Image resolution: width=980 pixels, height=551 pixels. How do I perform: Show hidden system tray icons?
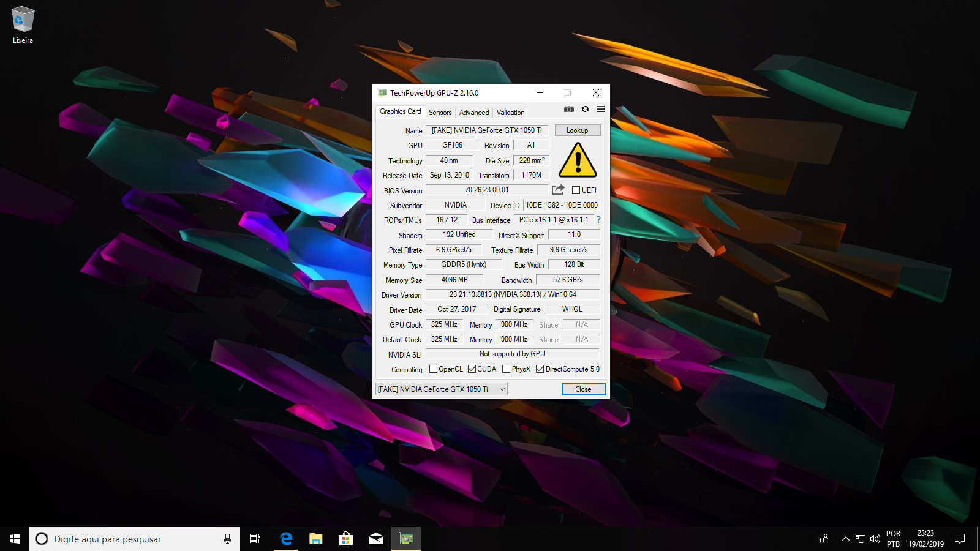tap(845, 539)
